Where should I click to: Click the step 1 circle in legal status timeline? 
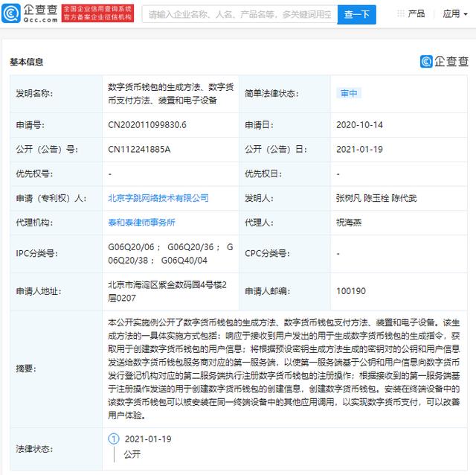(114, 439)
